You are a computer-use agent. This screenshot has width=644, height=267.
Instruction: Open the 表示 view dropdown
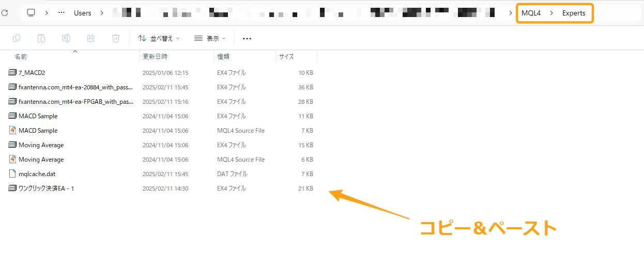211,38
